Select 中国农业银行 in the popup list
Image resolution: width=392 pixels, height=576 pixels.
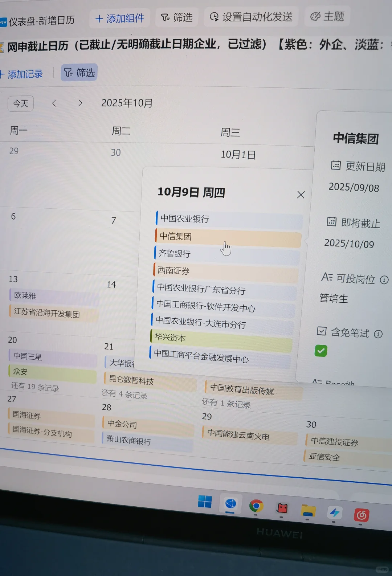(229, 220)
